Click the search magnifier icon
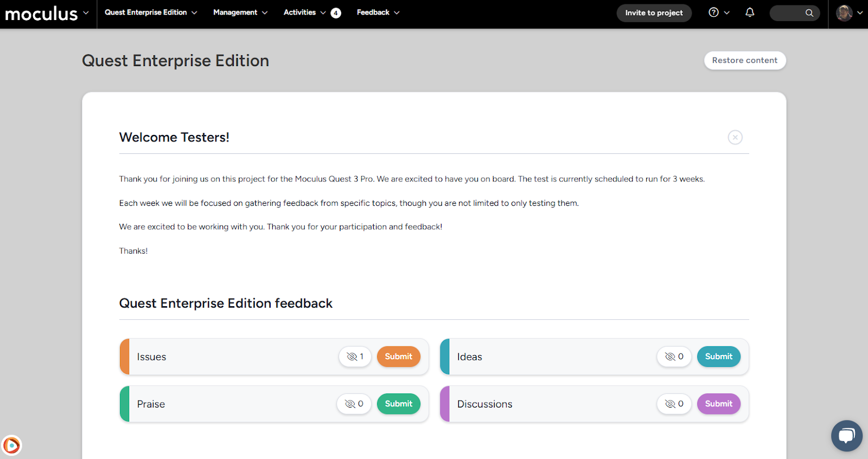Image resolution: width=868 pixels, height=459 pixels. click(x=809, y=13)
